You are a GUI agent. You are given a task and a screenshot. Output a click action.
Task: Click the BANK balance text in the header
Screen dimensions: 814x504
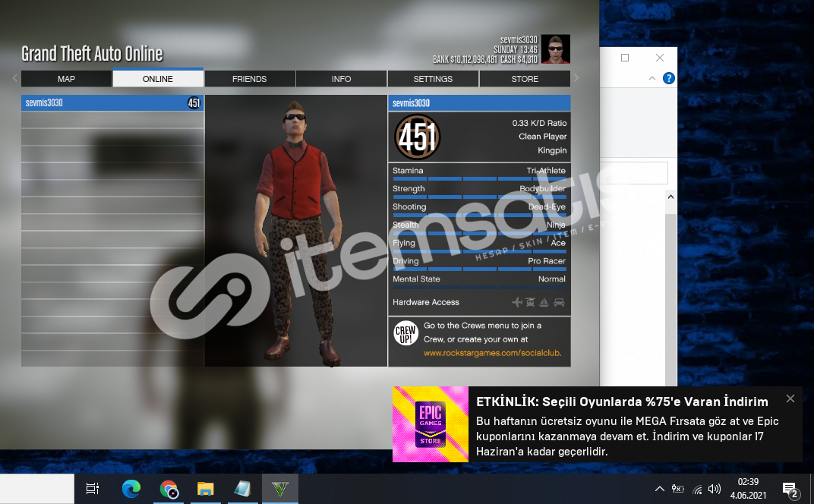click(465, 60)
